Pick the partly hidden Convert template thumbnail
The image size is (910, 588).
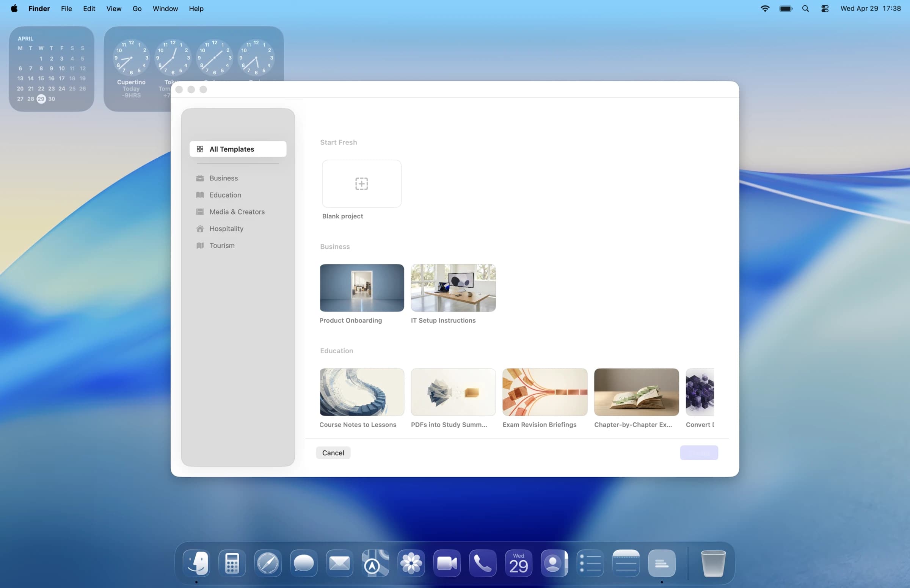click(x=700, y=392)
